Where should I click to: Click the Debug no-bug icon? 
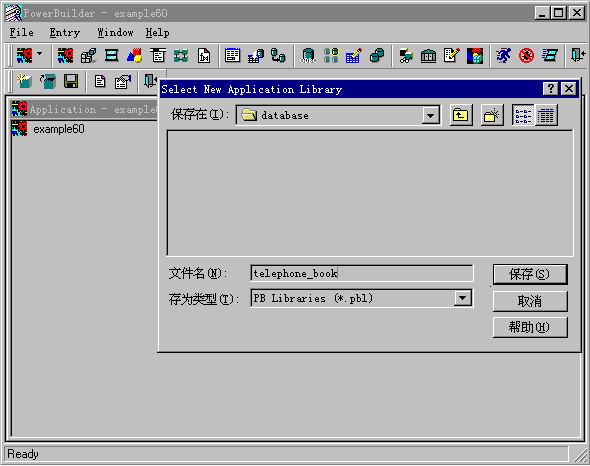point(526,56)
